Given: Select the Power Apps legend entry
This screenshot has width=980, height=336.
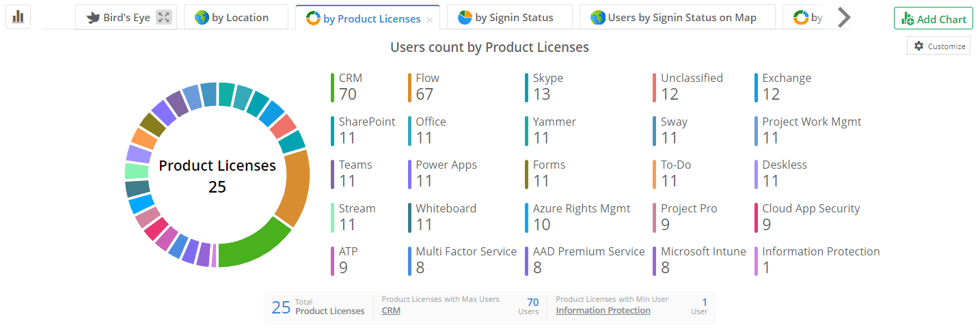Looking at the screenshot, I should click(444, 173).
